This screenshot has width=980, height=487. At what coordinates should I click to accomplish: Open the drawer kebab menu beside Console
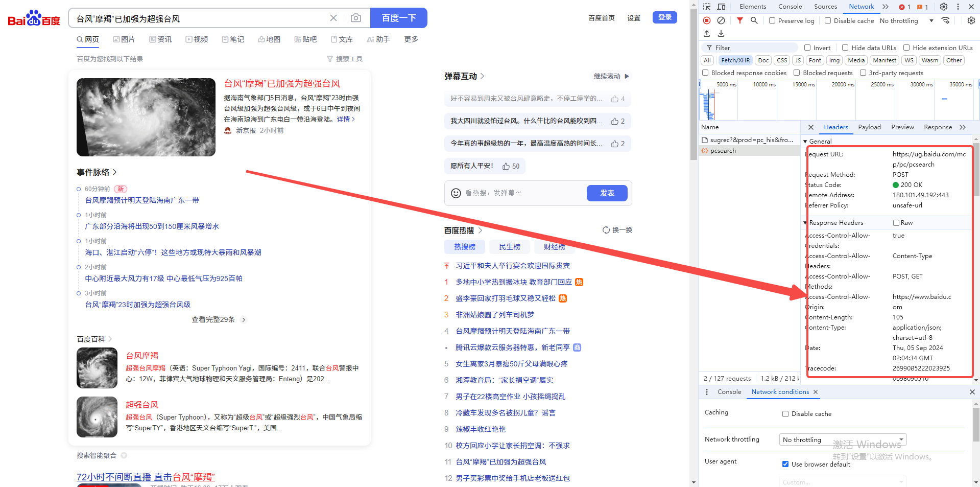[x=707, y=392]
